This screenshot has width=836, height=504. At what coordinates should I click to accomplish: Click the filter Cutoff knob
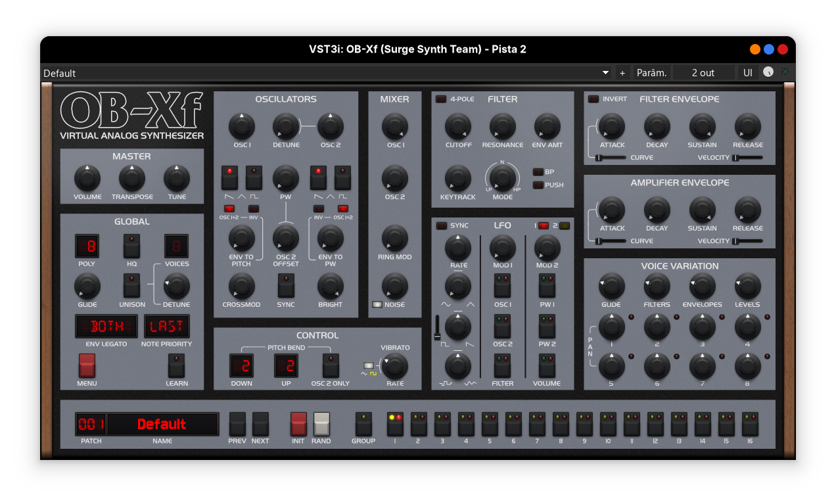click(x=458, y=126)
